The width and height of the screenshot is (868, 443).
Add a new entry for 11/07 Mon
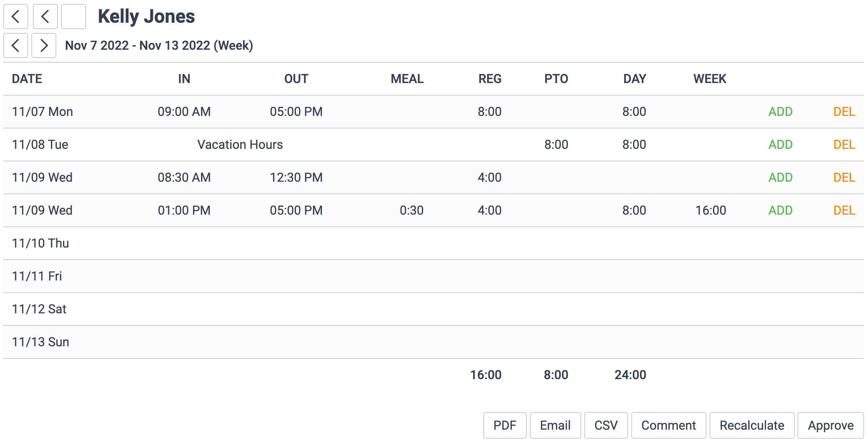[x=780, y=112]
